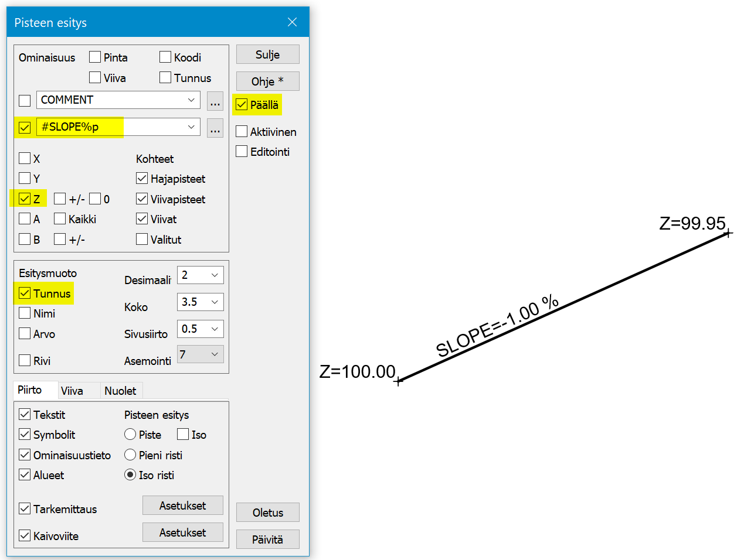This screenshot has height=560, width=744.
Task: Open the Nuolet tab
Action: pos(120,391)
